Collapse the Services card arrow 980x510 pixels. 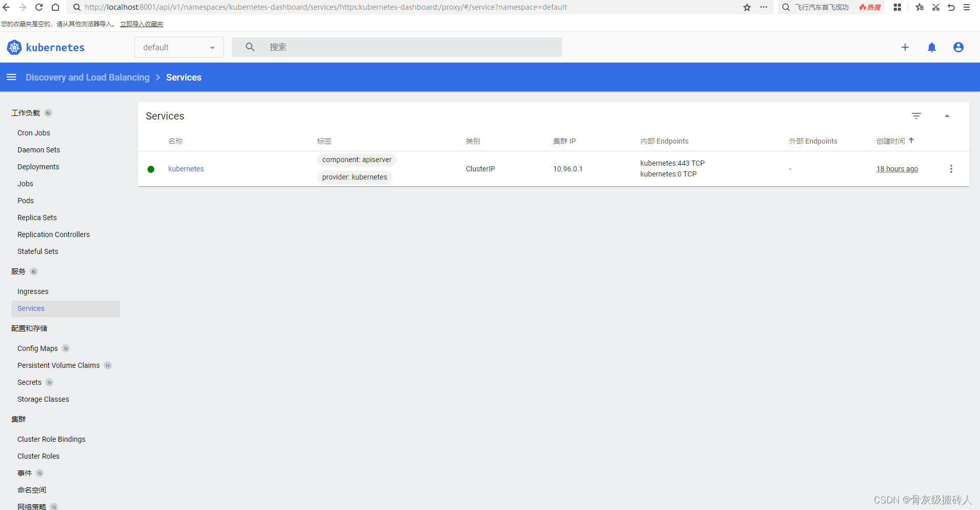point(947,116)
